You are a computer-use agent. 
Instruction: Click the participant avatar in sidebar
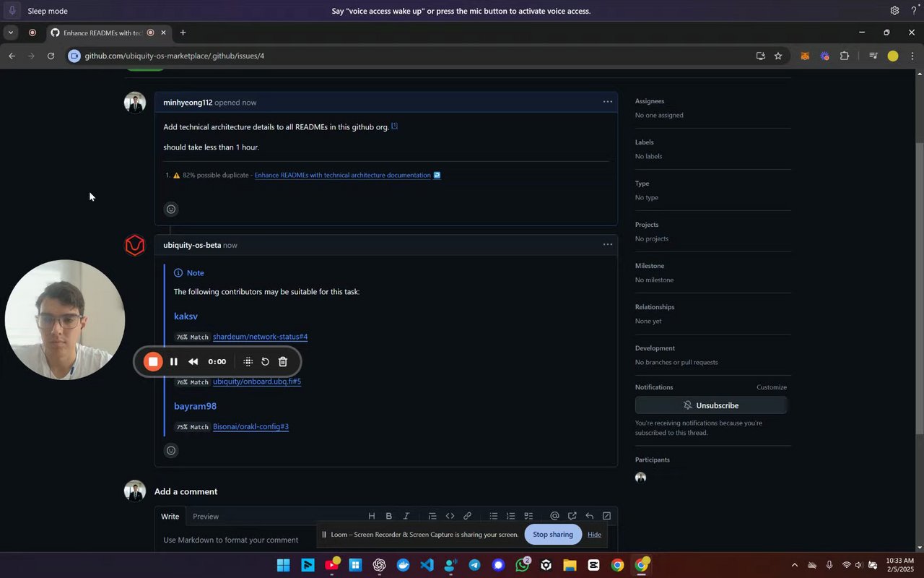click(640, 478)
